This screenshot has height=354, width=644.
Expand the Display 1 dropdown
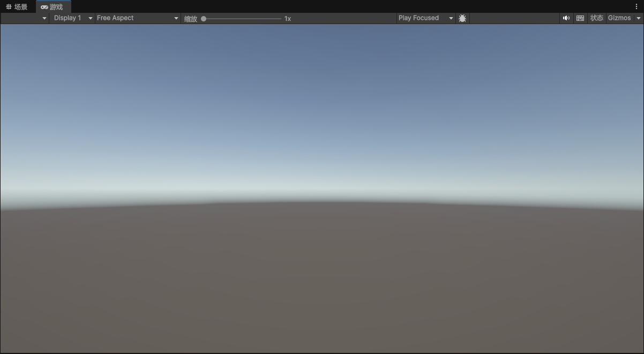coord(72,18)
